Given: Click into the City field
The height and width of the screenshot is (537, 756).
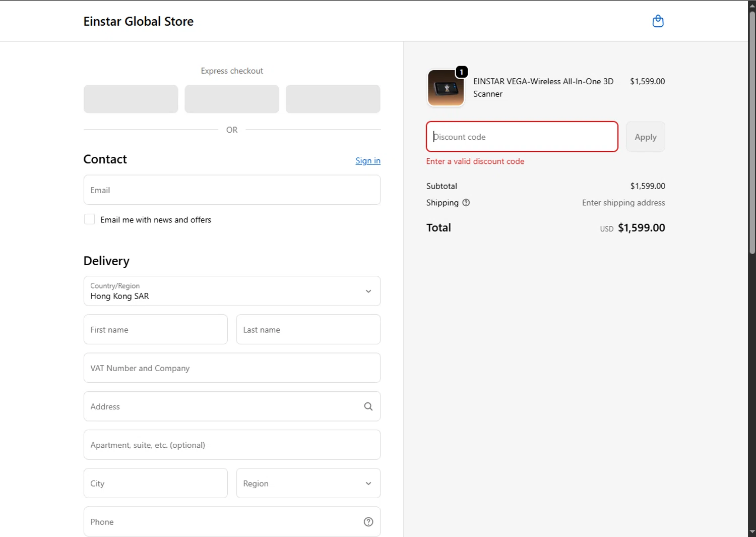Looking at the screenshot, I should tap(155, 483).
